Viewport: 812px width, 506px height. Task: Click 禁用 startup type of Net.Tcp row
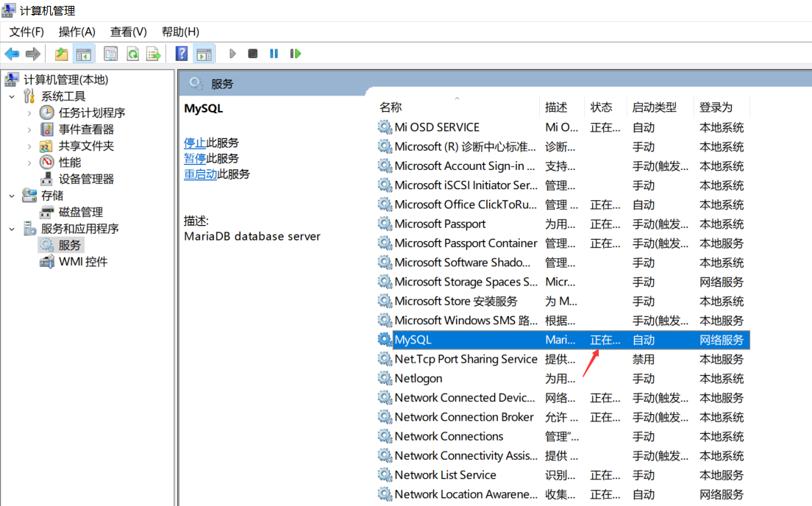[643, 360]
